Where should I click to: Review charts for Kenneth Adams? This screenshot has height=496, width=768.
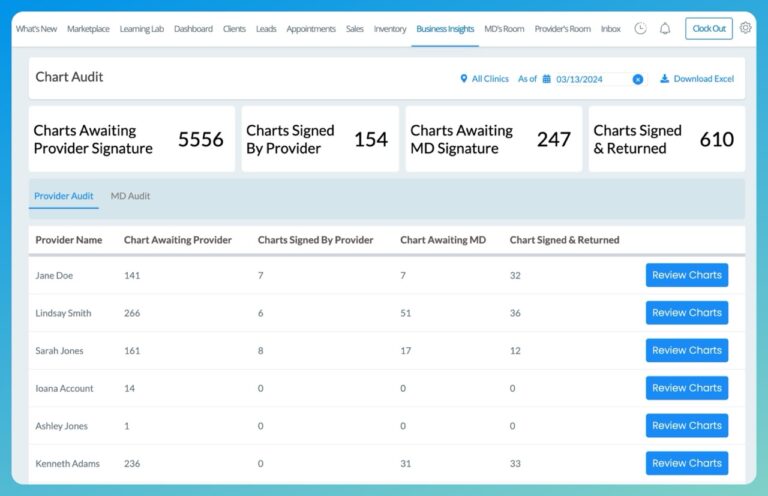(x=686, y=463)
